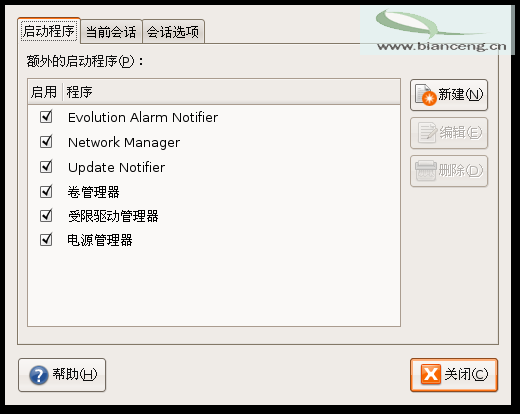
Task: Click the blue question mark help icon
Action: 39,375
